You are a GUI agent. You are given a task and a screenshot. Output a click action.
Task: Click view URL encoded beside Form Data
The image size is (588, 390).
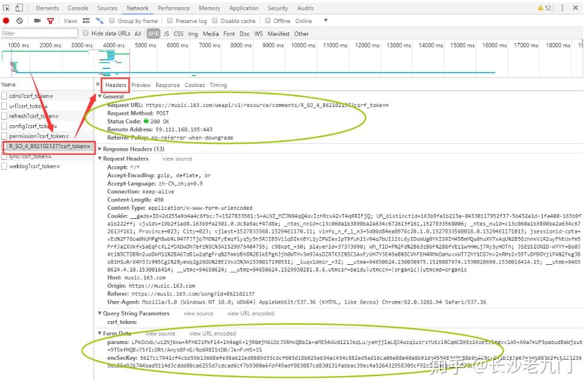[x=212, y=333]
